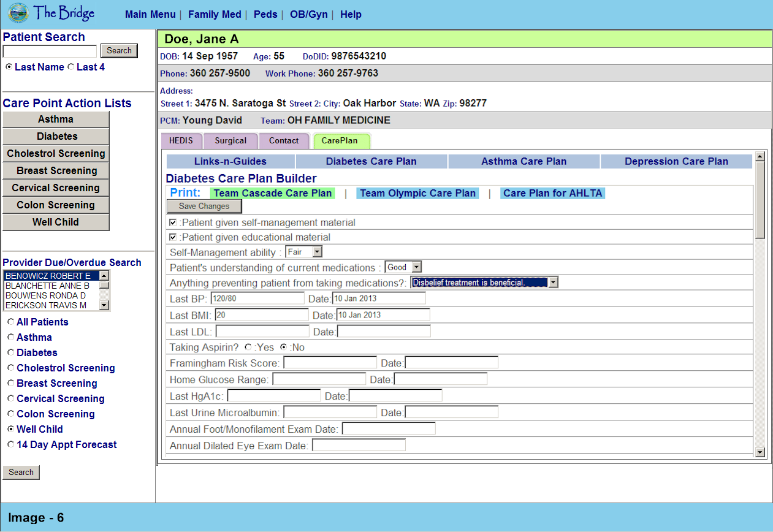Print the Team Cascade Care Plan
The height and width of the screenshot is (532, 773).
[x=273, y=193]
